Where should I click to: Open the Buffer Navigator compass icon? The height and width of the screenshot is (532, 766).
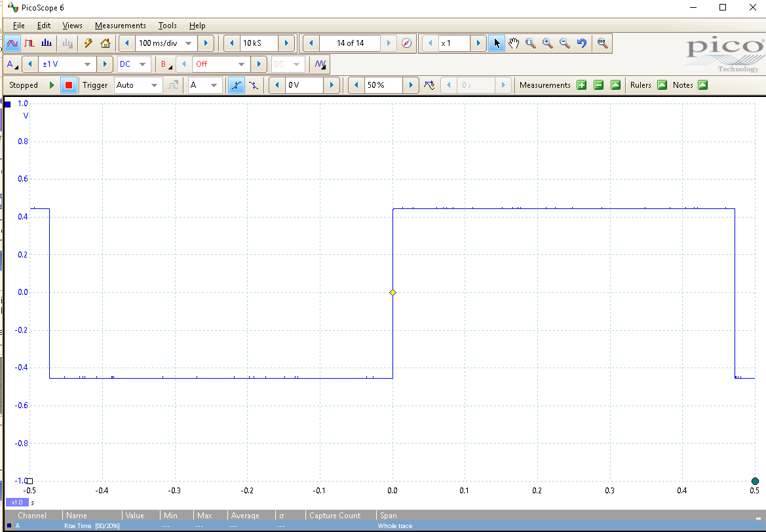tap(406, 43)
